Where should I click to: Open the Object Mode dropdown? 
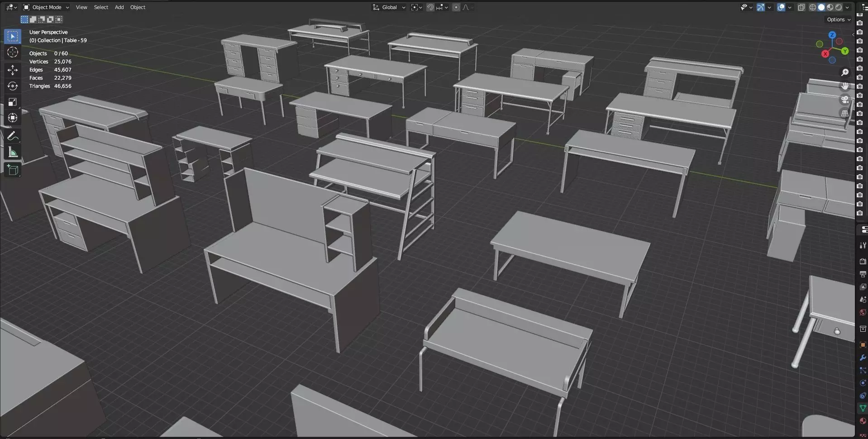tap(46, 7)
